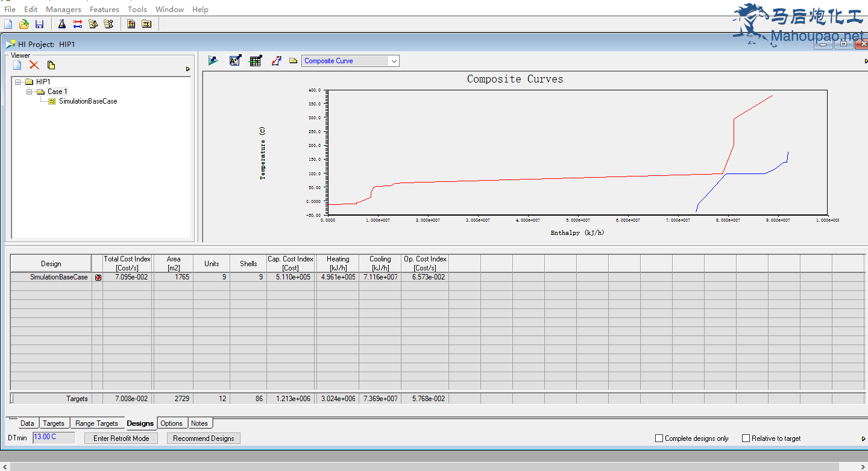The height and width of the screenshot is (471, 868).
Task: Click the HI case manager icon beside the arrows icon
Action: 93,24
